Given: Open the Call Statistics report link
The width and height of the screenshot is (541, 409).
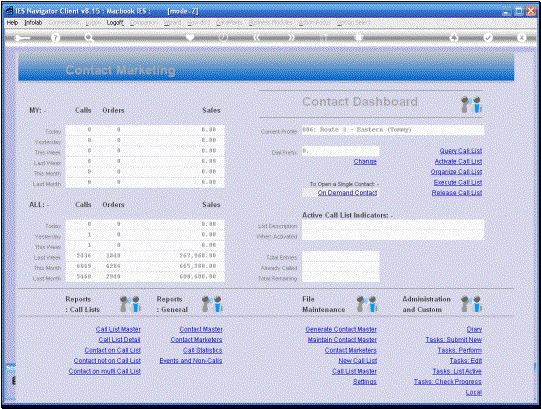Looking at the screenshot, I should point(203,350).
